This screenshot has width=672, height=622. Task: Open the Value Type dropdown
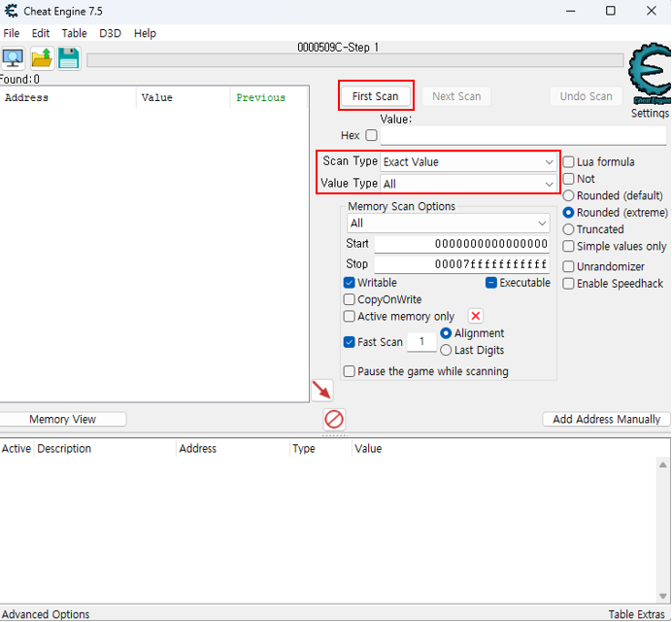(x=468, y=184)
